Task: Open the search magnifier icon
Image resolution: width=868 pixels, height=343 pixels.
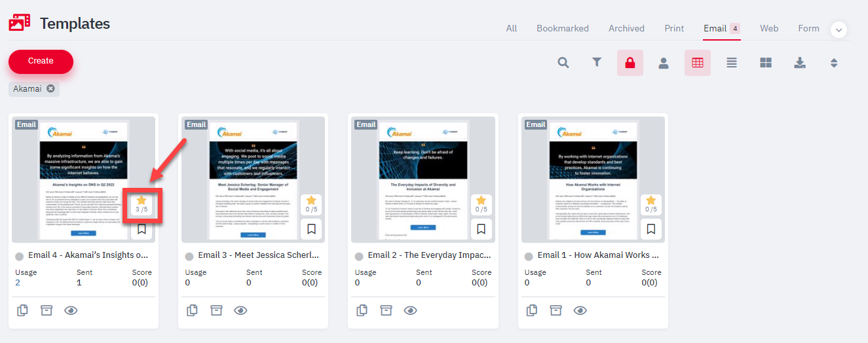Action: point(563,63)
